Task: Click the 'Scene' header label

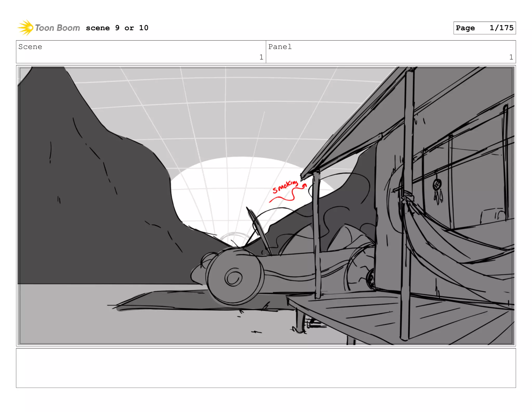Action: click(x=30, y=47)
